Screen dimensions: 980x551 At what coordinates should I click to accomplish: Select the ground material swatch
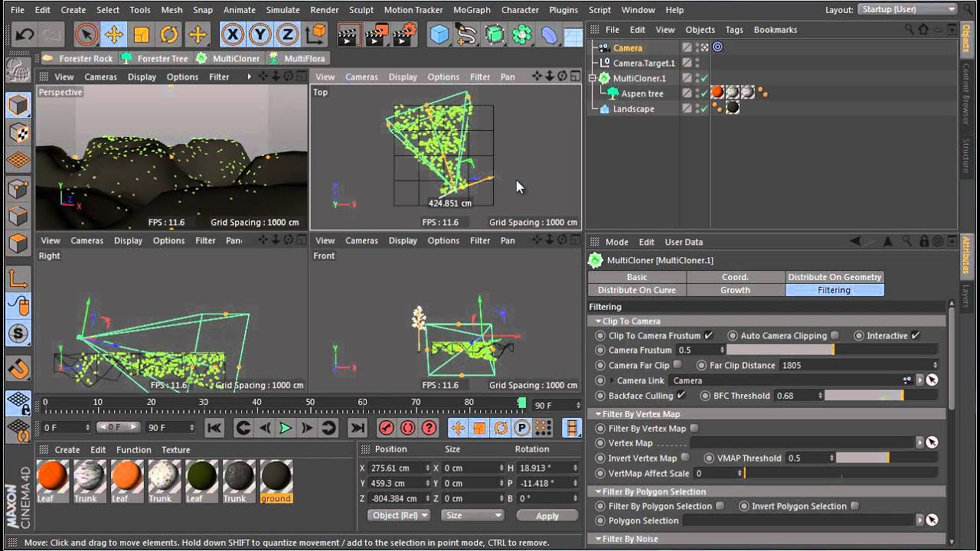(276, 481)
